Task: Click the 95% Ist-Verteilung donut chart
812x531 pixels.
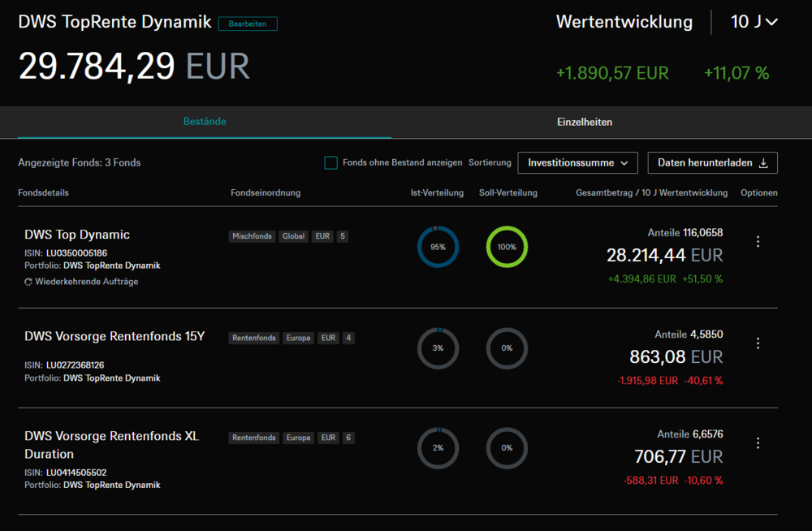Action: (x=438, y=247)
